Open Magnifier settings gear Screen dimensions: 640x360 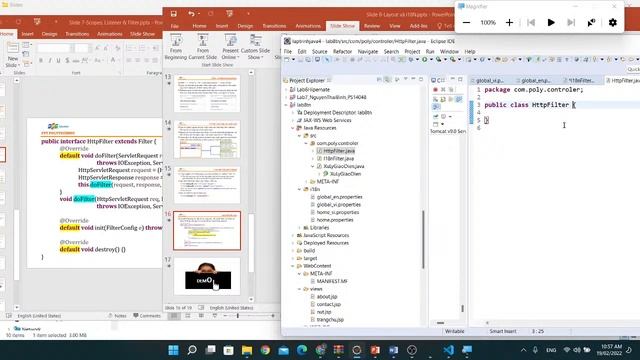coord(613,23)
